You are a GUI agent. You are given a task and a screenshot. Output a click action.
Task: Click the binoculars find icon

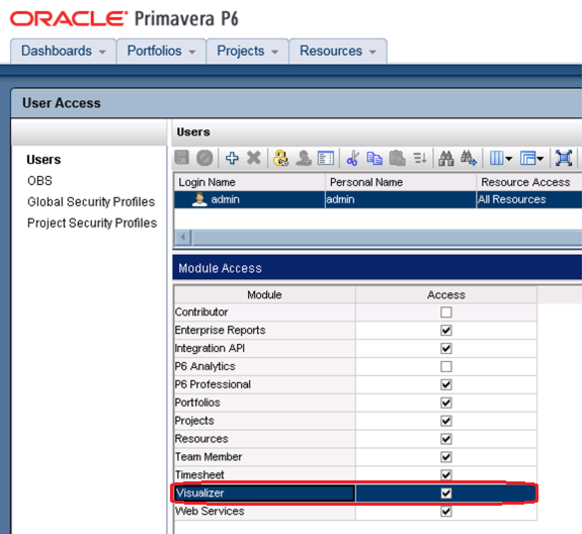click(446, 158)
